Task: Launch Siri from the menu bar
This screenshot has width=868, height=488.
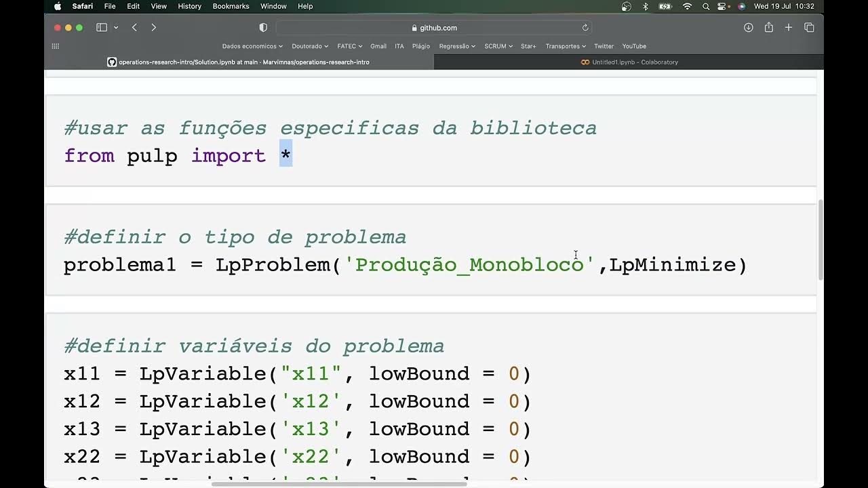Action: pos(741,6)
